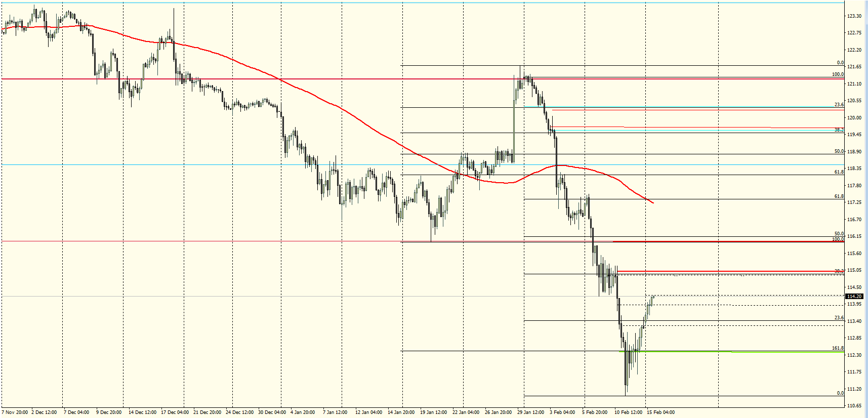This screenshot has width=868, height=418.
Task: Select the 116.15 price scale value
Action: tap(854, 236)
